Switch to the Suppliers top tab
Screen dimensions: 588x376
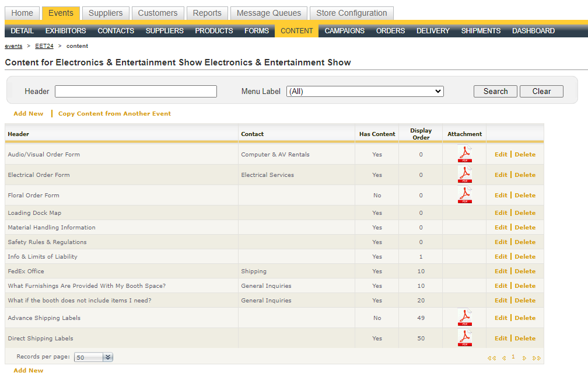tap(106, 13)
